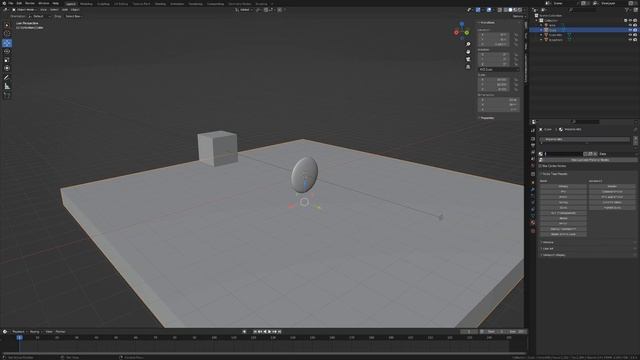Open the Render properties tab
Viewport: 640px width, 360px height.
[533, 139]
